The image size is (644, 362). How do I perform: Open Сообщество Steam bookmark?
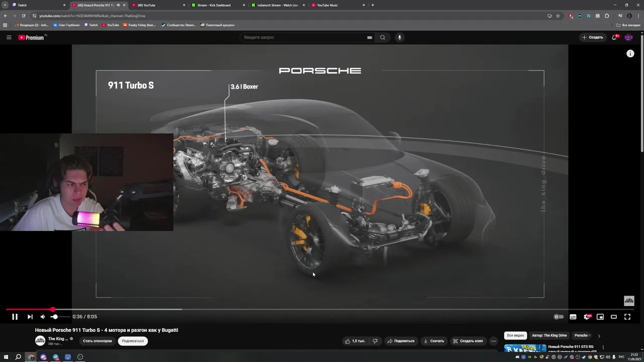(x=179, y=25)
